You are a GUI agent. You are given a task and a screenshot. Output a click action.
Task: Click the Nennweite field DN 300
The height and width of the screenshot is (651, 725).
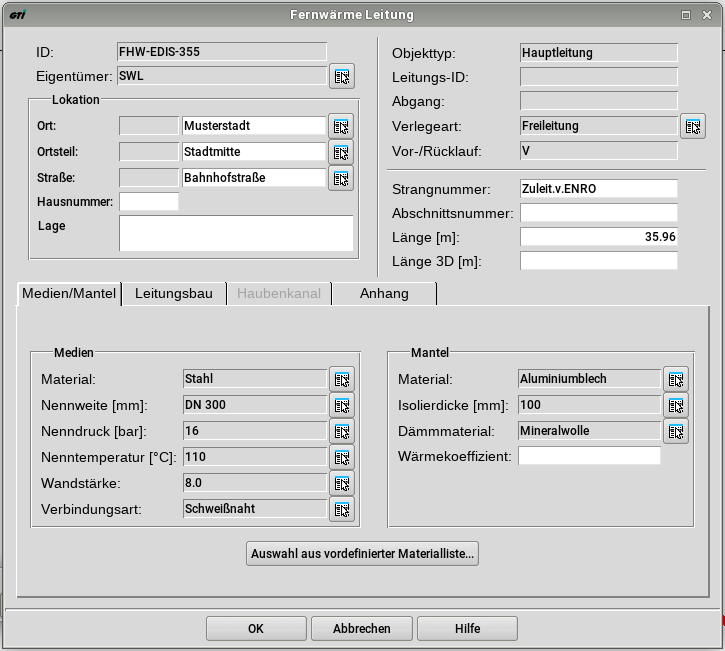(x=255, y=405)
